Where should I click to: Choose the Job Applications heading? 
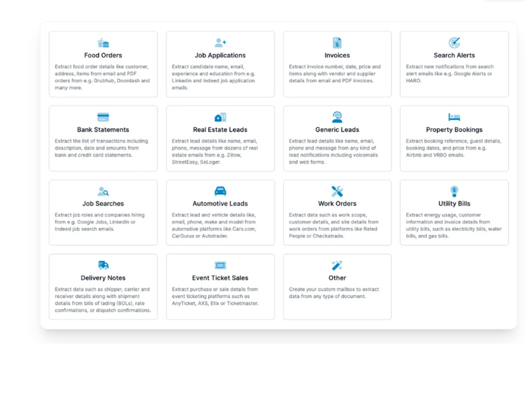click(x=220, y=55)
